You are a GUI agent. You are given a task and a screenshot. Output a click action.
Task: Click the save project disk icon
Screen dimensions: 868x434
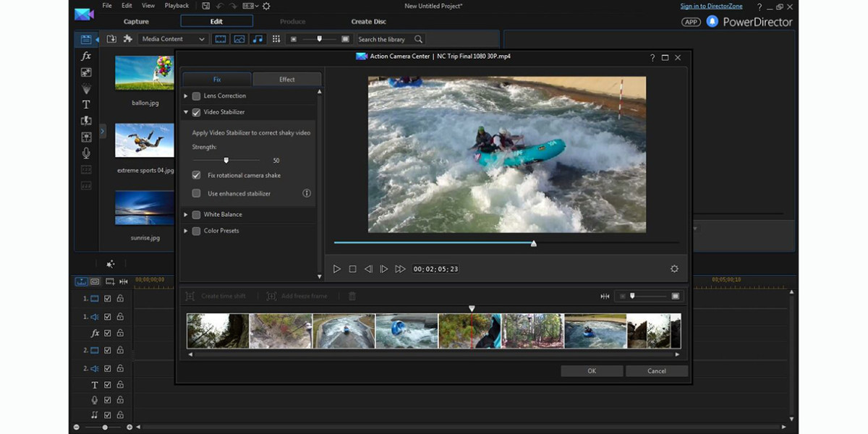[206, 6]
